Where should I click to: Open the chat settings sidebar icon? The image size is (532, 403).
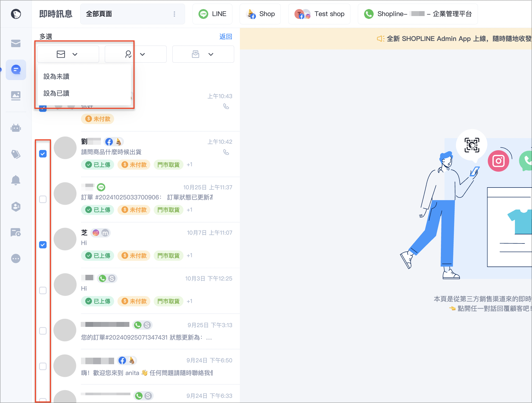tap(16, 232)
